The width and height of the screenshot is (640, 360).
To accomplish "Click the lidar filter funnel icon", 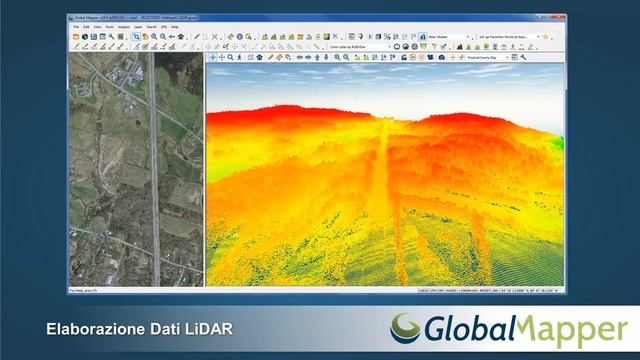I will coord(434,47).
